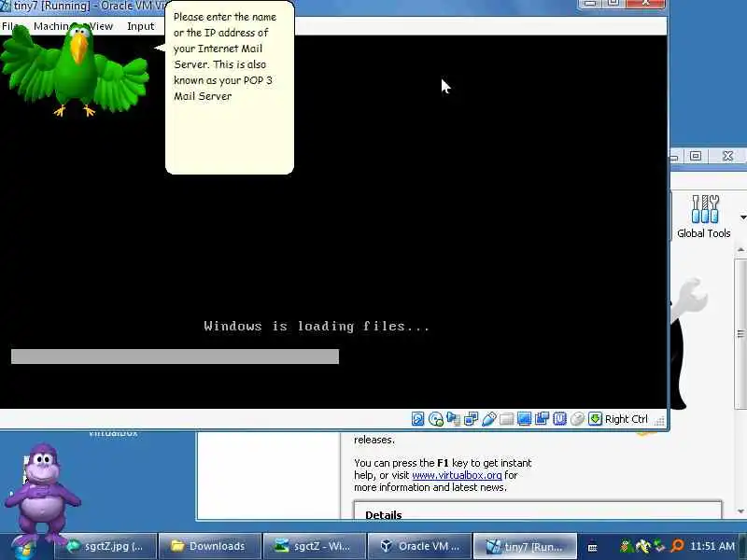Close the VirtualBox Manager background window
The image size is (747, 560).
click(727, 156)
